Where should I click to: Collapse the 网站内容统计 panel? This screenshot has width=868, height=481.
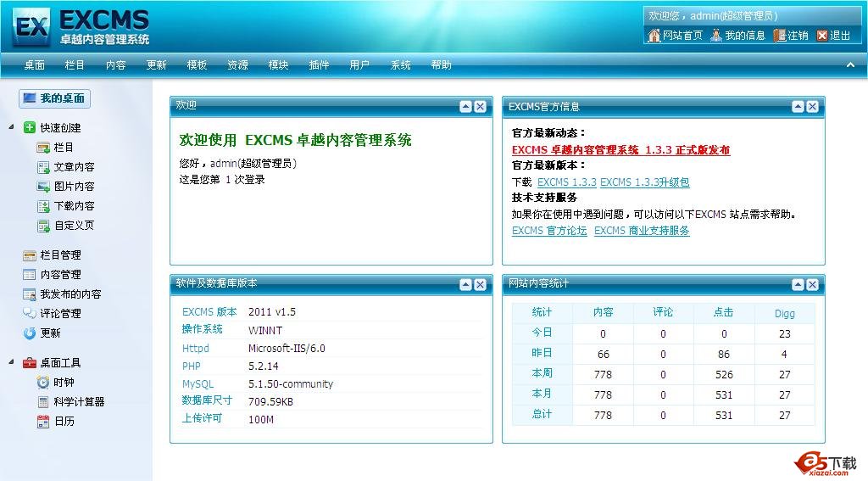click(x=798, y=285)
